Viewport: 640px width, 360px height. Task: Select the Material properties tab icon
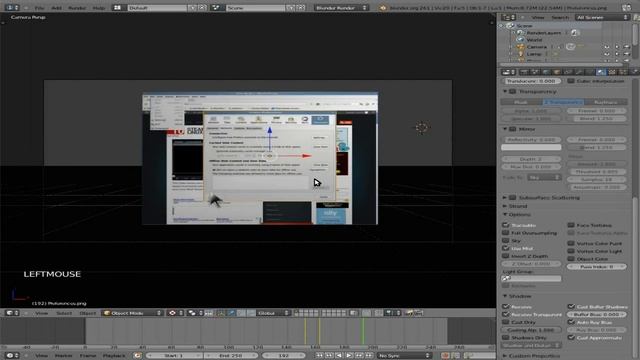(x=601, y=72)
